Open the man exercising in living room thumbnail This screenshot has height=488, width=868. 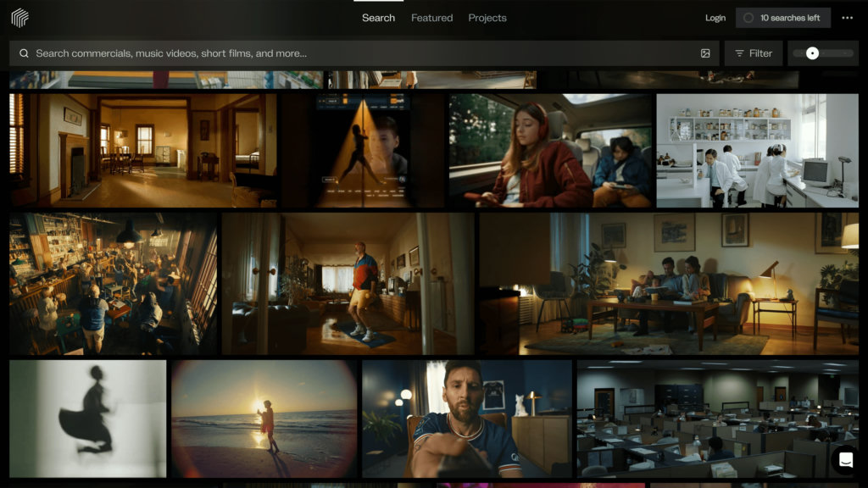348,284
